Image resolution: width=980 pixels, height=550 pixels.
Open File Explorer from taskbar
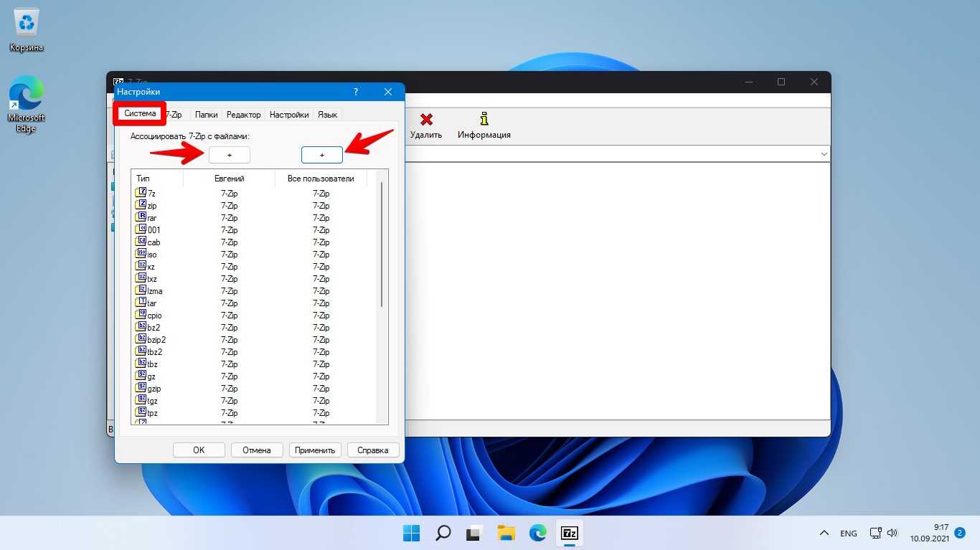(x=507, y=533)
